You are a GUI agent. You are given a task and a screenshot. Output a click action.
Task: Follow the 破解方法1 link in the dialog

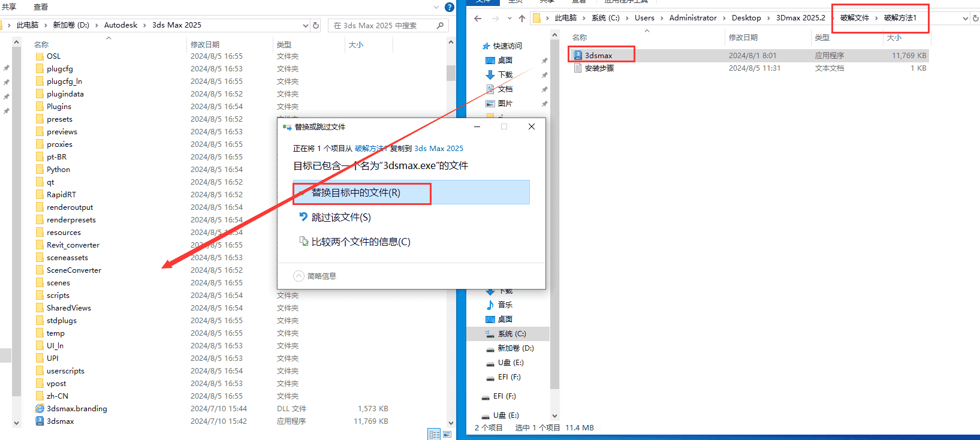(x=371, y=148)
